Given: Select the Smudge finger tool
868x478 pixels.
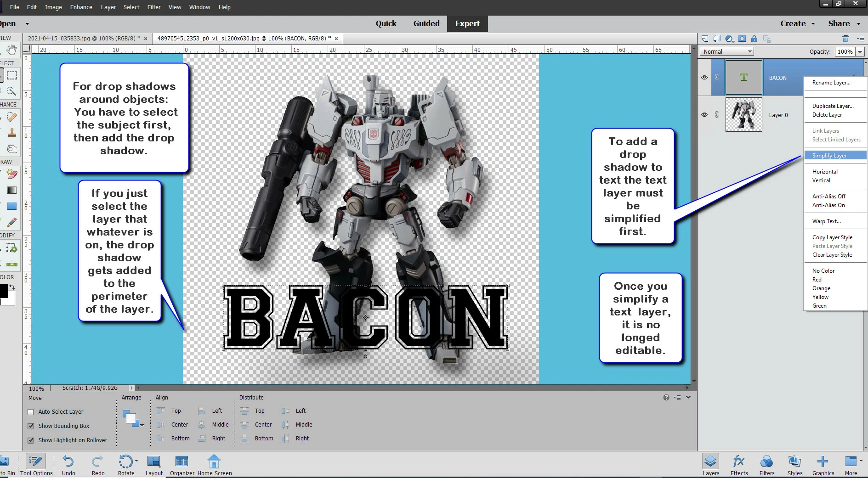Looking at the screenshot, I should (x=12, y=148).
